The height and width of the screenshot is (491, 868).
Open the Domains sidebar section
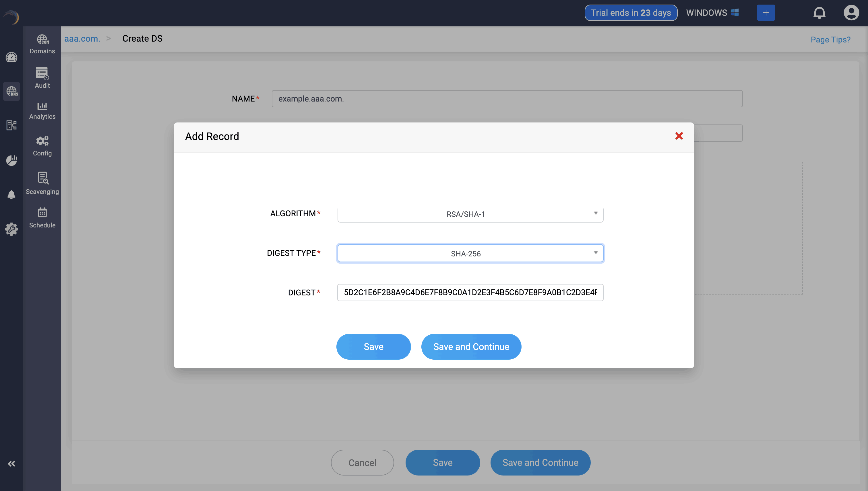(x=42, y=44)
